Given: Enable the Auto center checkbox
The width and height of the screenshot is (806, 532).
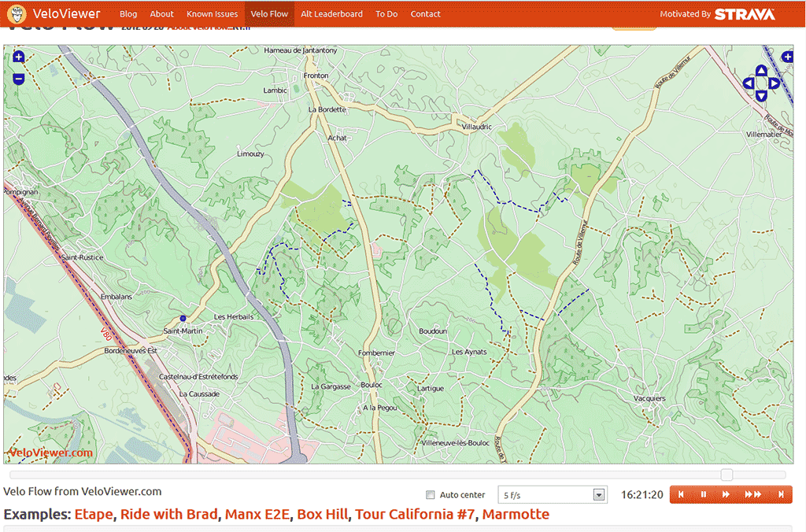Looking at the screenshot, I should [431, 495].
